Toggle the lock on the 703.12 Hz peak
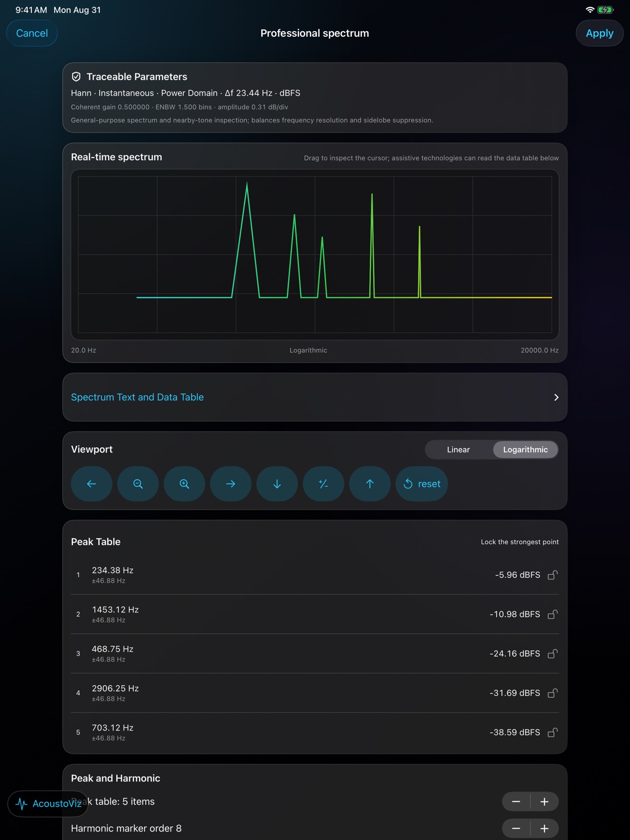 [552, 732]
